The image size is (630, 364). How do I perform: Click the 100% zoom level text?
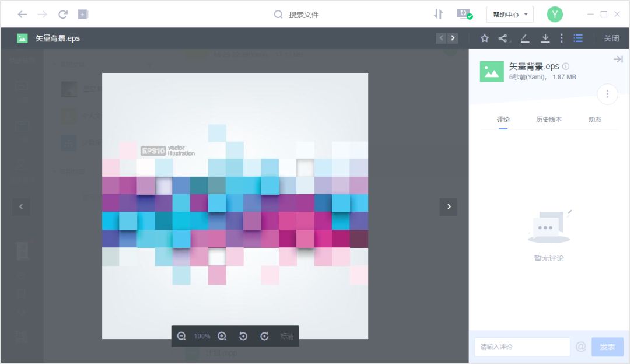pyautogui.click(x=202, y=336)
